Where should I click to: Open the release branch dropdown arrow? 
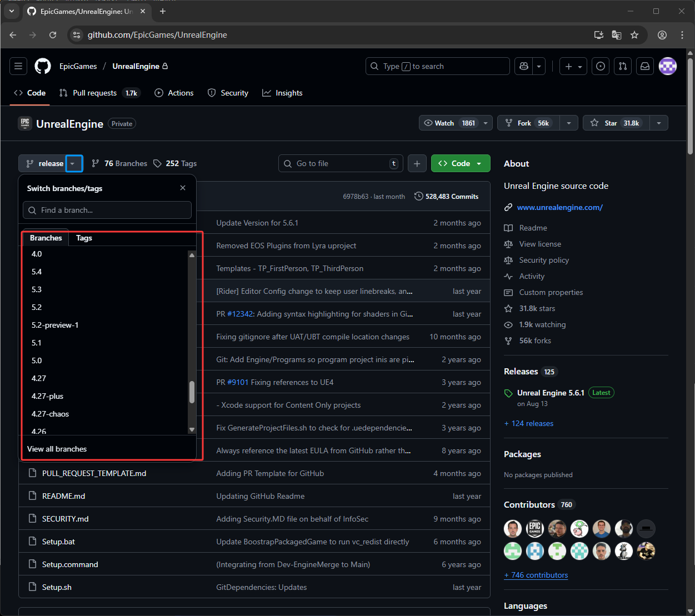click(74, 163)
